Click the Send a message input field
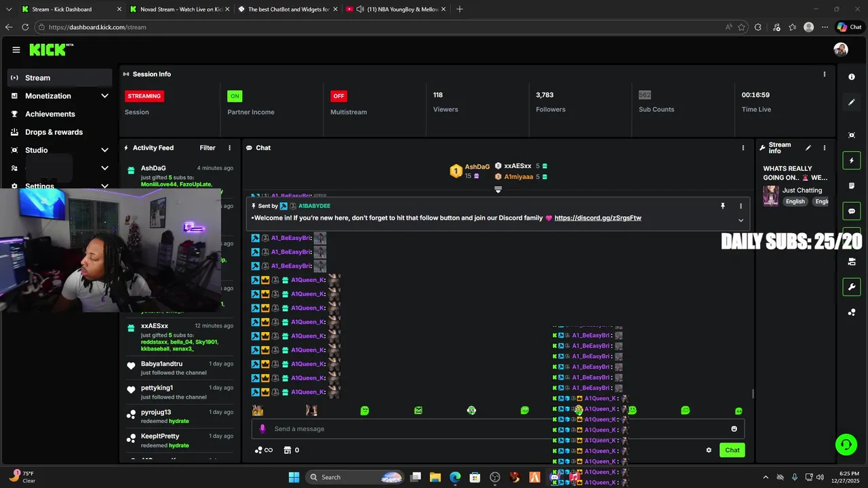Viewport: 868px width, 488px height. coord(498,428)
